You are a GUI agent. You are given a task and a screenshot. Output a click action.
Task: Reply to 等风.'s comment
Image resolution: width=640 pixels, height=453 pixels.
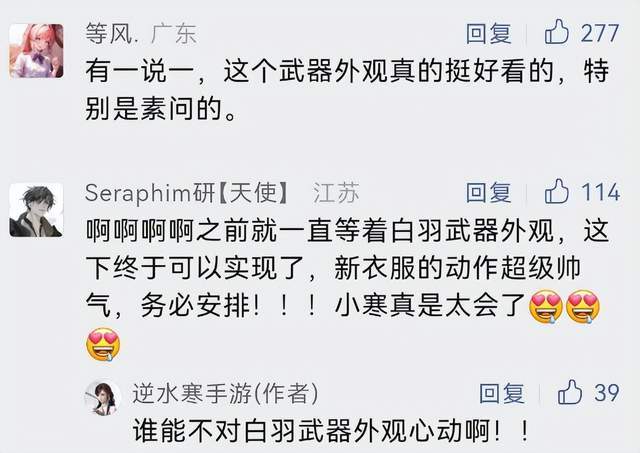click(489, 33)
